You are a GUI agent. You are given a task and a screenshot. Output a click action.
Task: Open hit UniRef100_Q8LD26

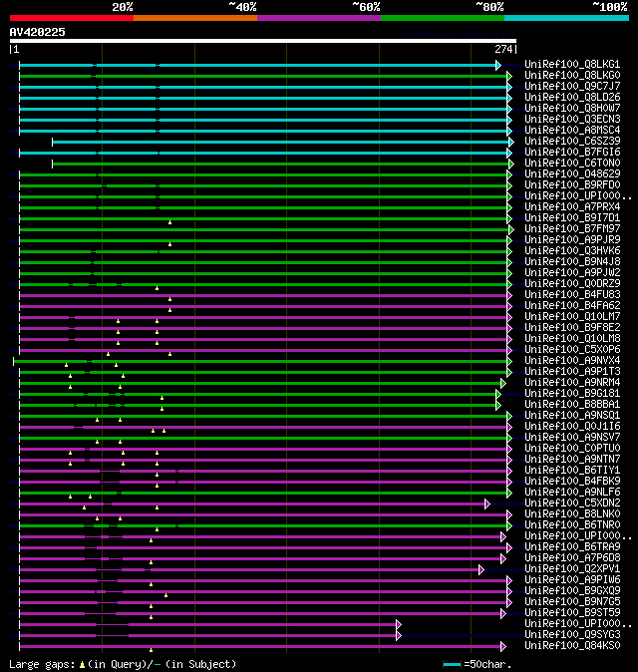tap(572, 98)
